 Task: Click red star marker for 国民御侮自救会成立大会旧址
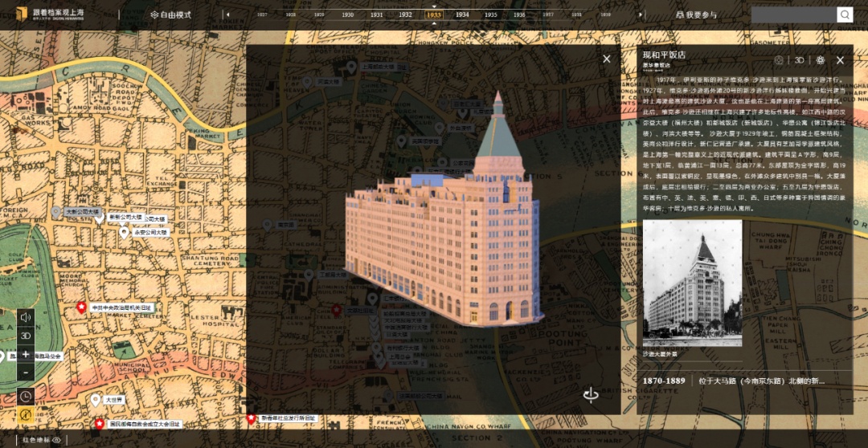[x=99, y=424]
